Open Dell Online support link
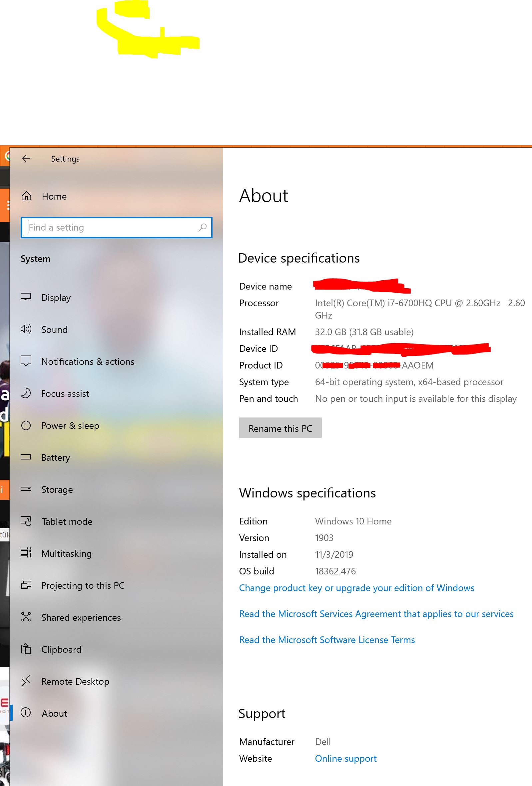The height and width of the screenshot is (786, 532). [346, 758]
